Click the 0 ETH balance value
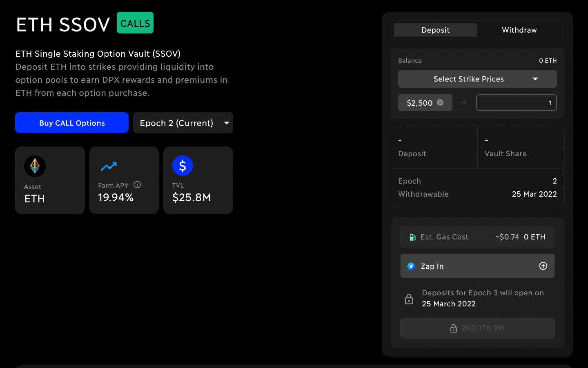 [548, 61]
